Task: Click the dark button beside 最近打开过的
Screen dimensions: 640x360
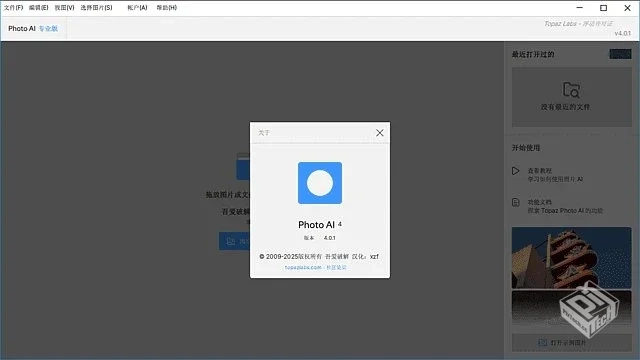Action: (x=620, y=54)
